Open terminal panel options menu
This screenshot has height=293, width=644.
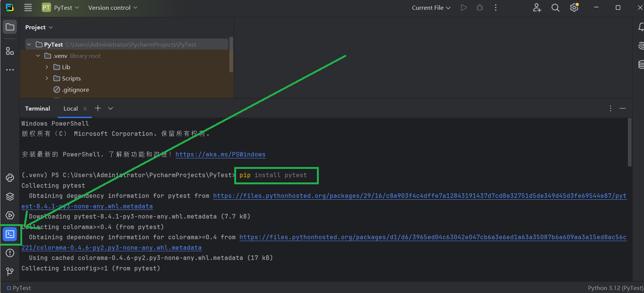(x=610, y=108)
